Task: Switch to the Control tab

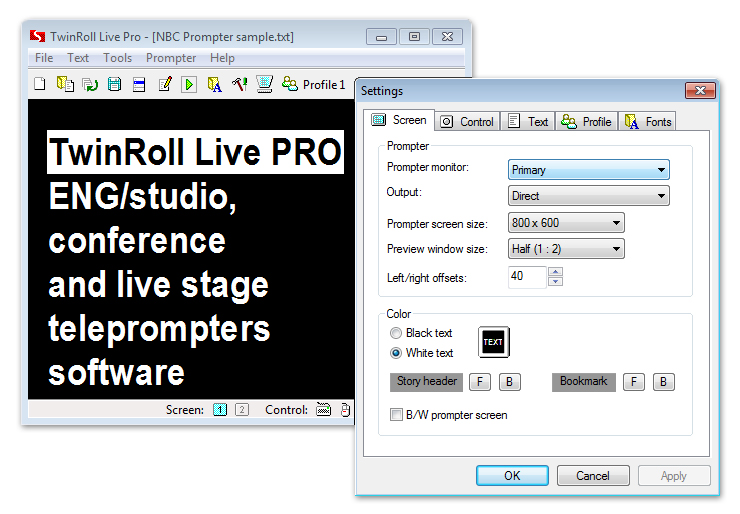Action: coord(467,121)
